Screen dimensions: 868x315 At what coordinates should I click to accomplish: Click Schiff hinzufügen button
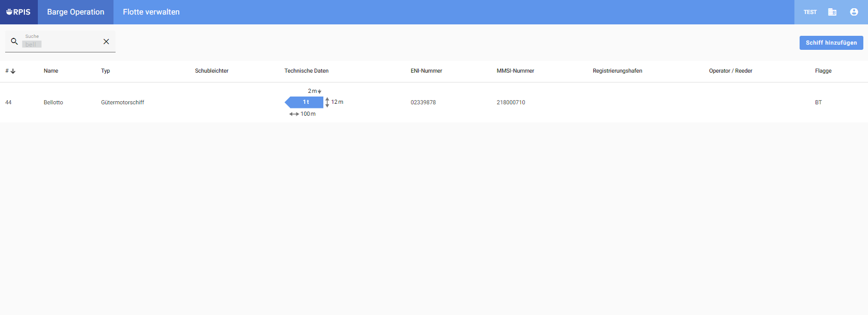click(831, 43)
